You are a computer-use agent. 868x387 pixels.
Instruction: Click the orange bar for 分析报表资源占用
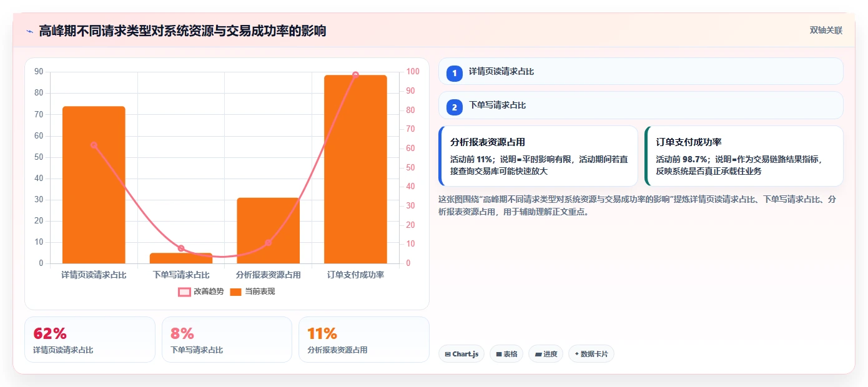click(269, 230)
